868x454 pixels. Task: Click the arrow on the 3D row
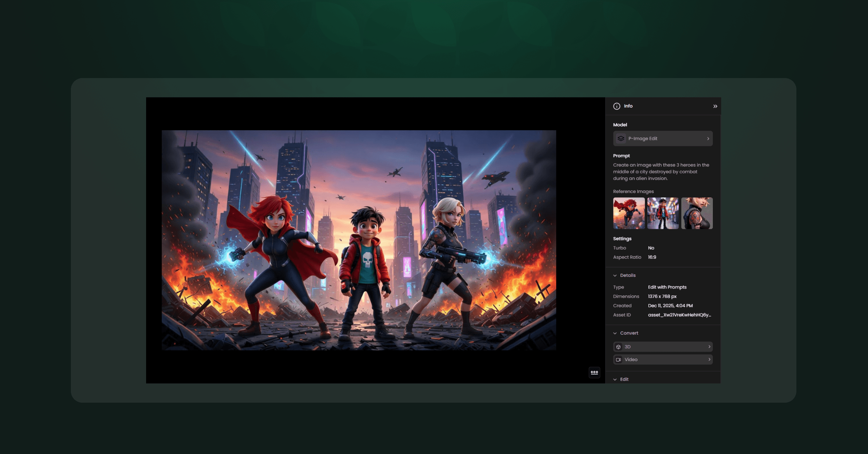[x=709, y=347]
